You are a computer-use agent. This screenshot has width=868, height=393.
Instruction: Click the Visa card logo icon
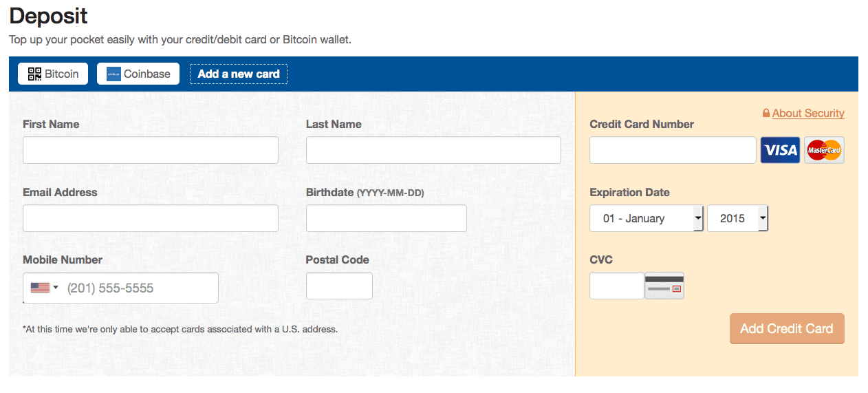[780, 150]
